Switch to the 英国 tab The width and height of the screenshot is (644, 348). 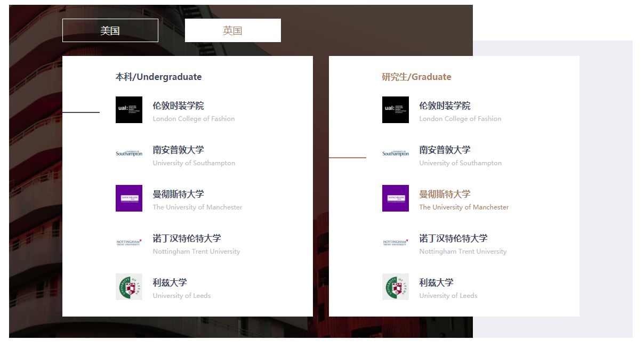coord(233,30)
